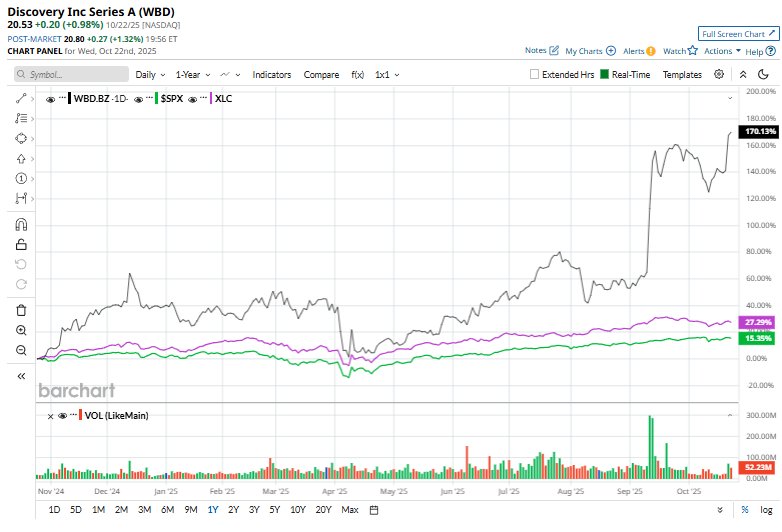Open the 1-Year period dropdown
This screenshot has height=532, width=782.
[193, 74]
